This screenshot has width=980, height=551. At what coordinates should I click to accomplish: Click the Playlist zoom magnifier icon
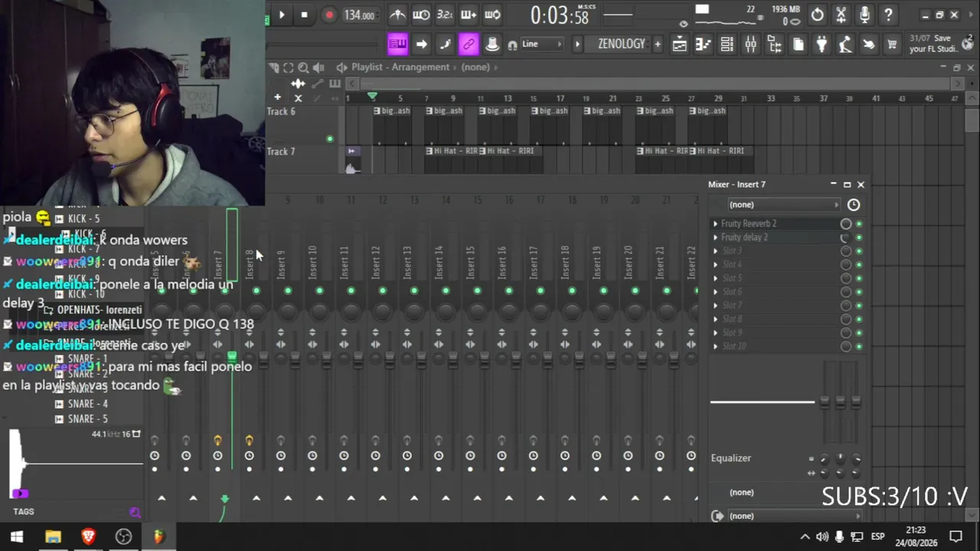[x=303, y=67]
